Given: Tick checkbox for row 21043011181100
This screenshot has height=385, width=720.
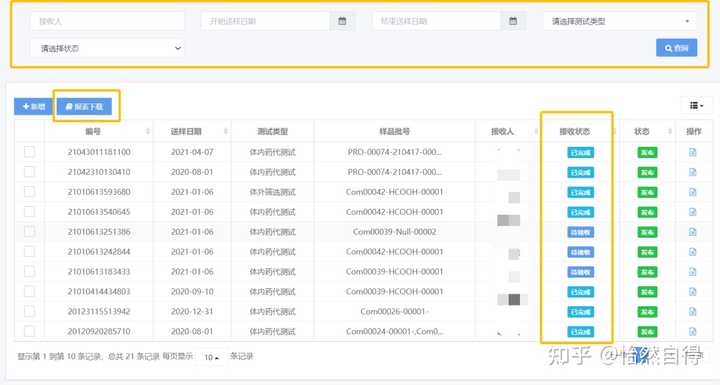Looking at the screenshot, I should coord(29,152).
